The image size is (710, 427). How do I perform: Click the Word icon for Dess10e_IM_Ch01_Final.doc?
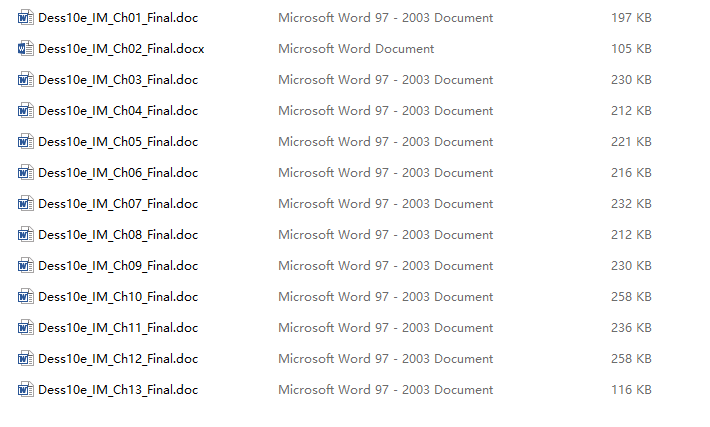coord(26,18)
